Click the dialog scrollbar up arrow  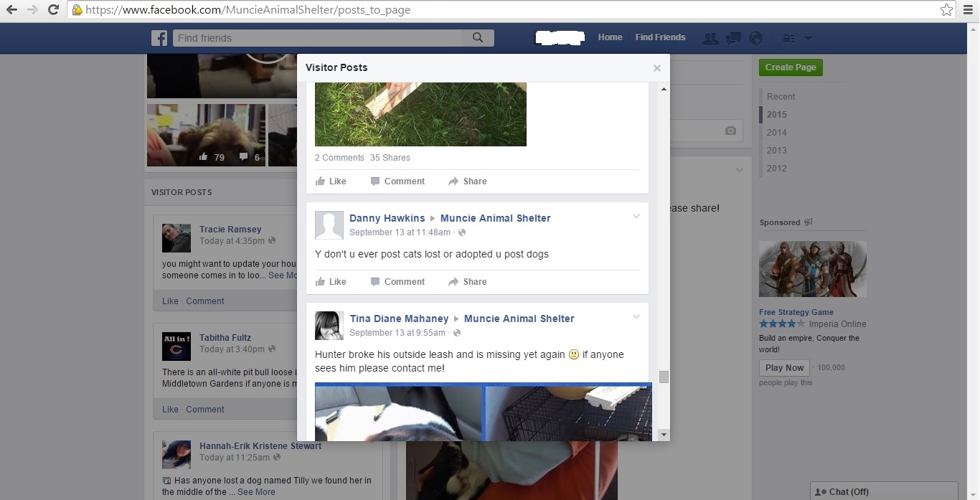pos(664,88)
